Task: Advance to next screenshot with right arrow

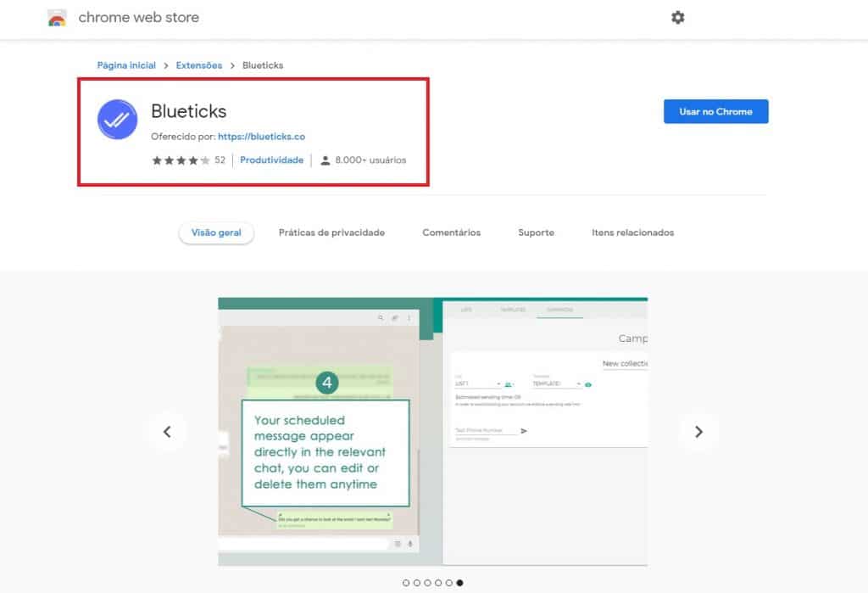Action: 698,432
